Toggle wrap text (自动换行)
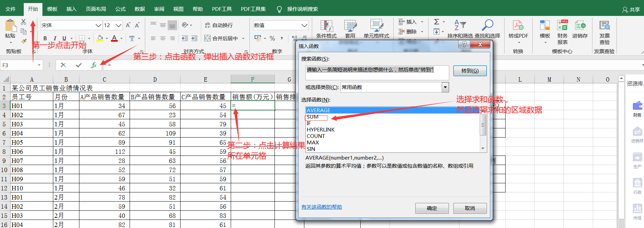Viewport: 644px width, 228px height. click(x=219, y=25)
